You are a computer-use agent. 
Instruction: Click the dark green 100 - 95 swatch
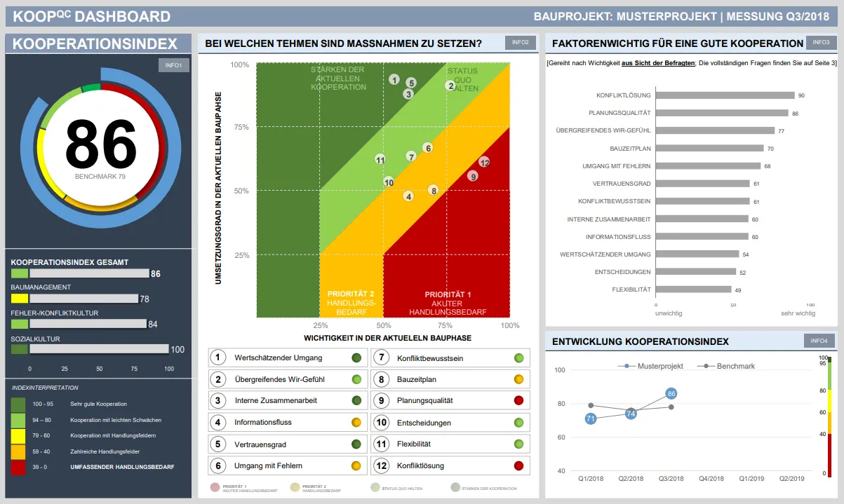point(19,404)
